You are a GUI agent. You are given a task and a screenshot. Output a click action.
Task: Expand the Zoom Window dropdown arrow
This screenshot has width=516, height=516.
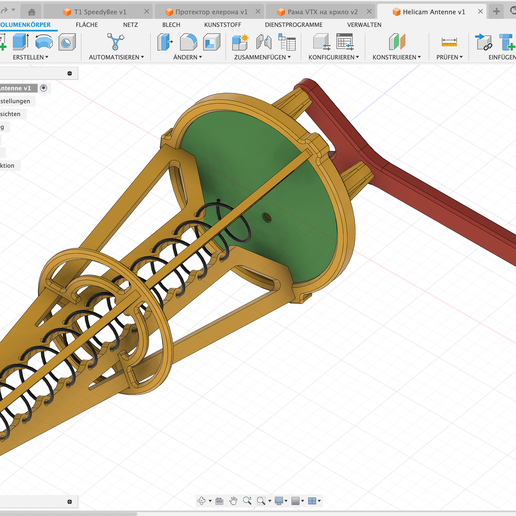(x=269, y=501)
